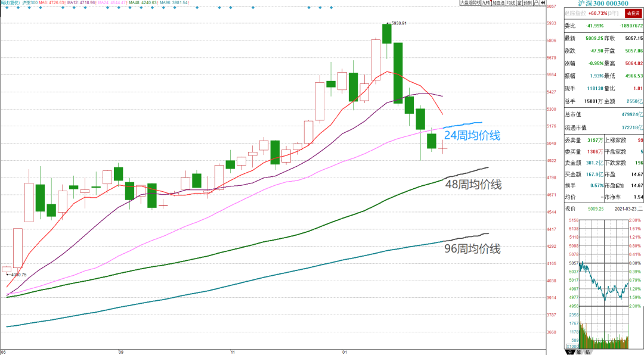Click the MA6: 4726.63 indicator value
644x355 pixels.
pyautogui.click(x=52, y=2)
